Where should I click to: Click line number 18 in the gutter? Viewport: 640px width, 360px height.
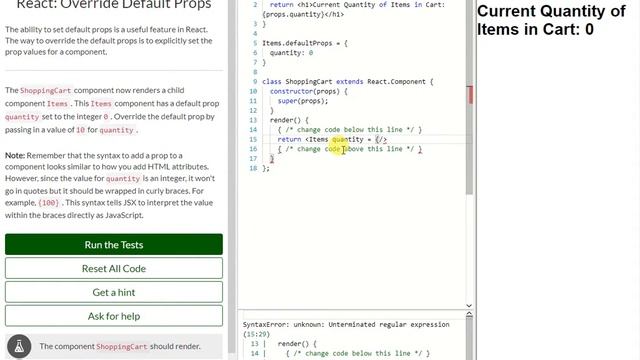click(x=253, y=168)
